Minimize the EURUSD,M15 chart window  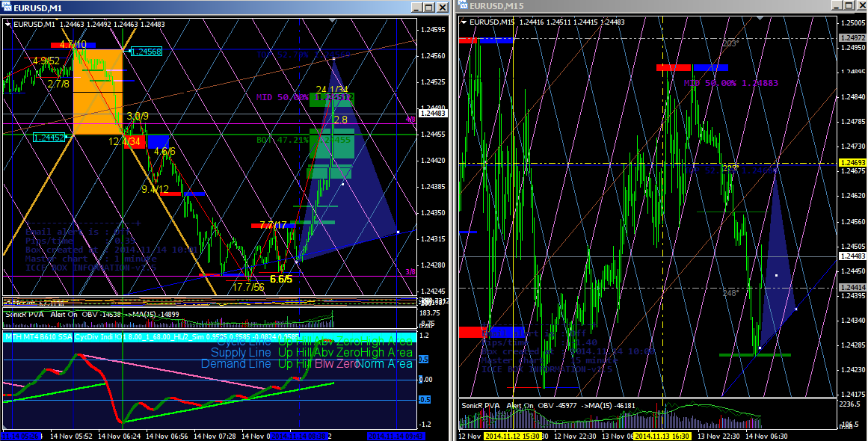coord(837,5)
